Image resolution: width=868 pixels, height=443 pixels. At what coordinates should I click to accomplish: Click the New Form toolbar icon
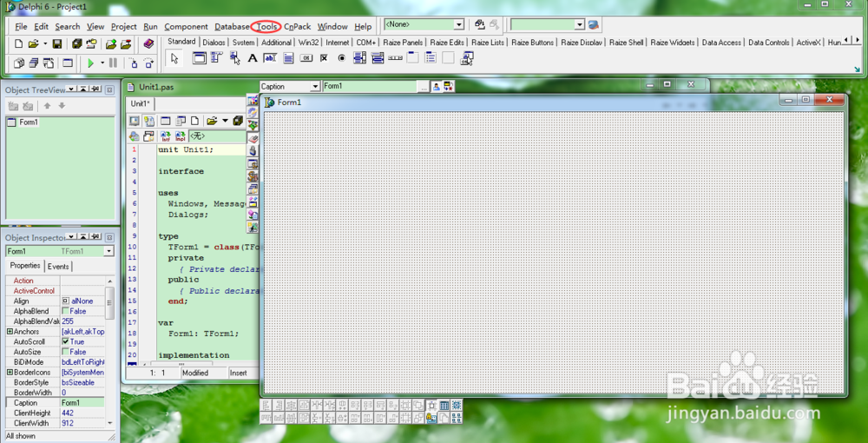point(68,63)
